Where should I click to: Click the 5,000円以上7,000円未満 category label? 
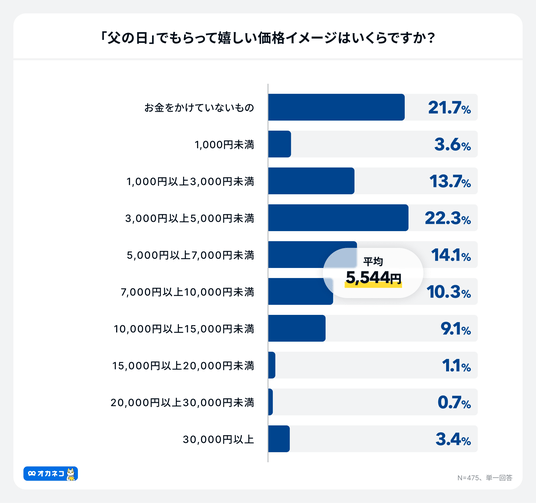tap(190, 255)
